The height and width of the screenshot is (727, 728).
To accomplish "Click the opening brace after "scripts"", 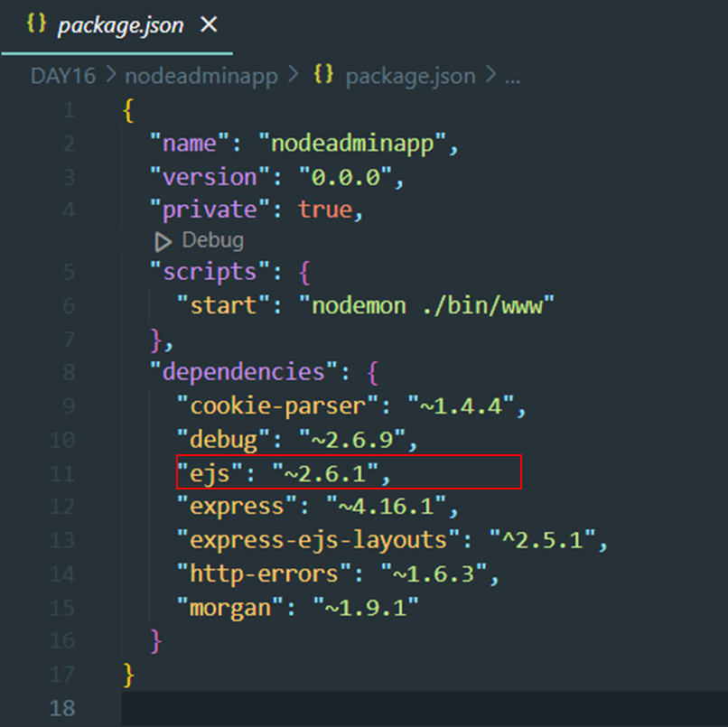I will [304, 273].
